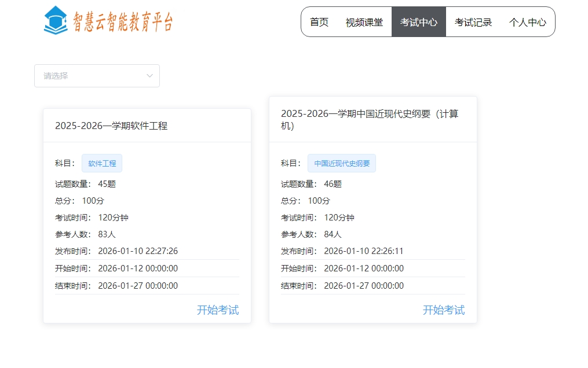The image size is (588, 368).
Task: Click the 2025-2026一学期中国近现代史纲要 card title
Action: pos(370,119)
